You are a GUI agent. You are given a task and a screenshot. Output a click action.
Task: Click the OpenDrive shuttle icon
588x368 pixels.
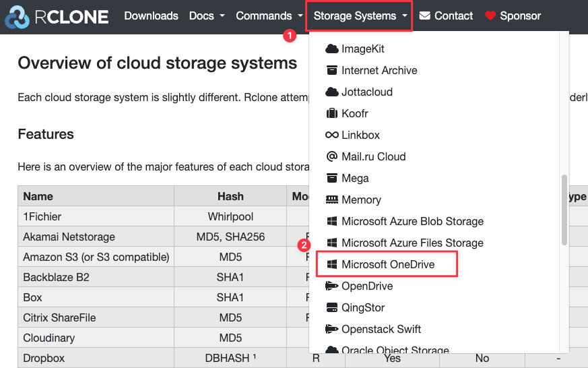(332, 286)
